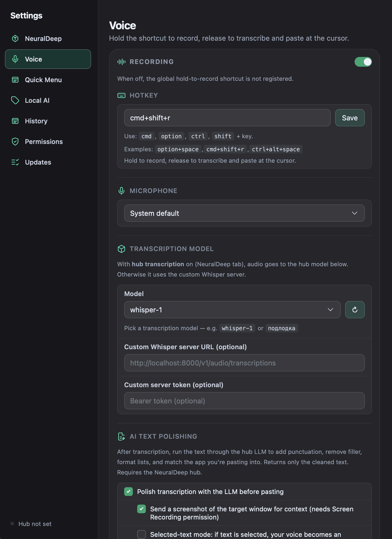Image resolution: width=392 pixels, height=539 pixels.
Task: Show the Permissions tab
Action: (48, 142)
